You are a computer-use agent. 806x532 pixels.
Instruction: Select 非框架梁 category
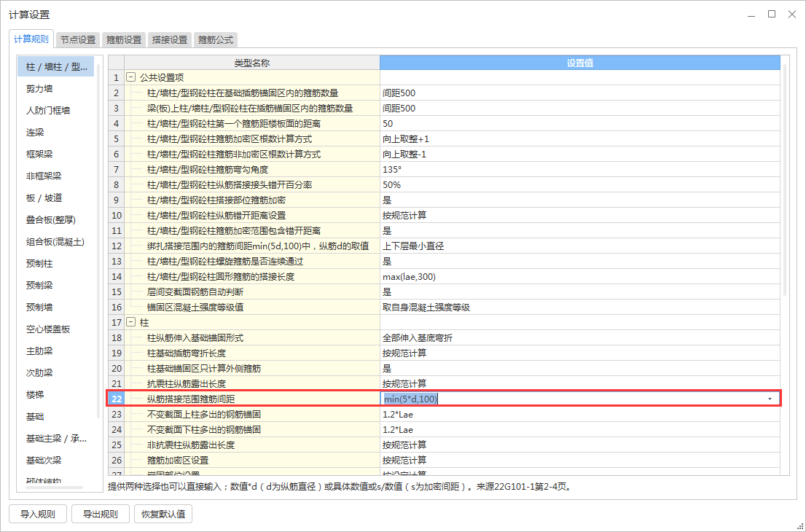pos(56,176)
